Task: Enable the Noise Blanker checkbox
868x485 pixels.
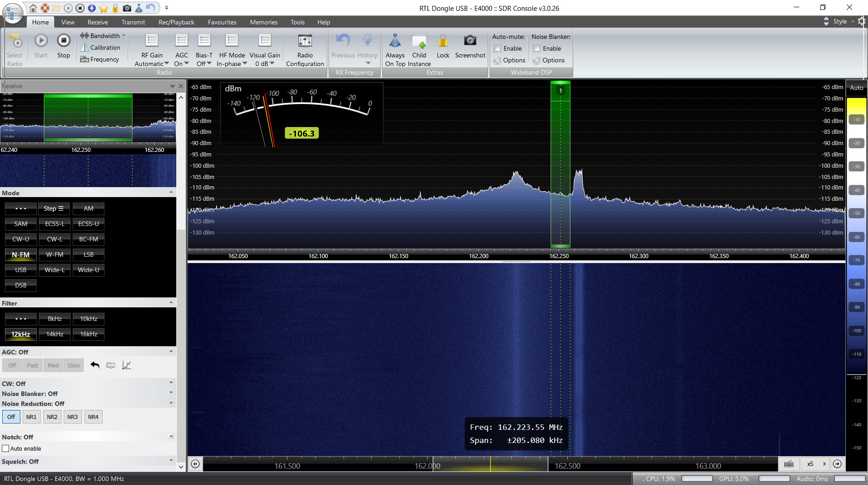Action: [537, 48]
